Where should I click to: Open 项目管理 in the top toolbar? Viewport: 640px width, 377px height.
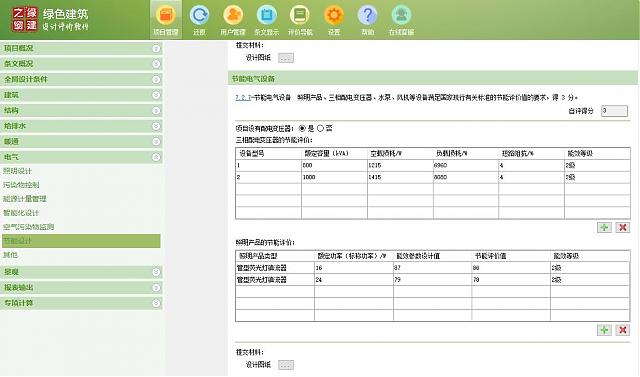pyautogui.click(x=166, y=20)
